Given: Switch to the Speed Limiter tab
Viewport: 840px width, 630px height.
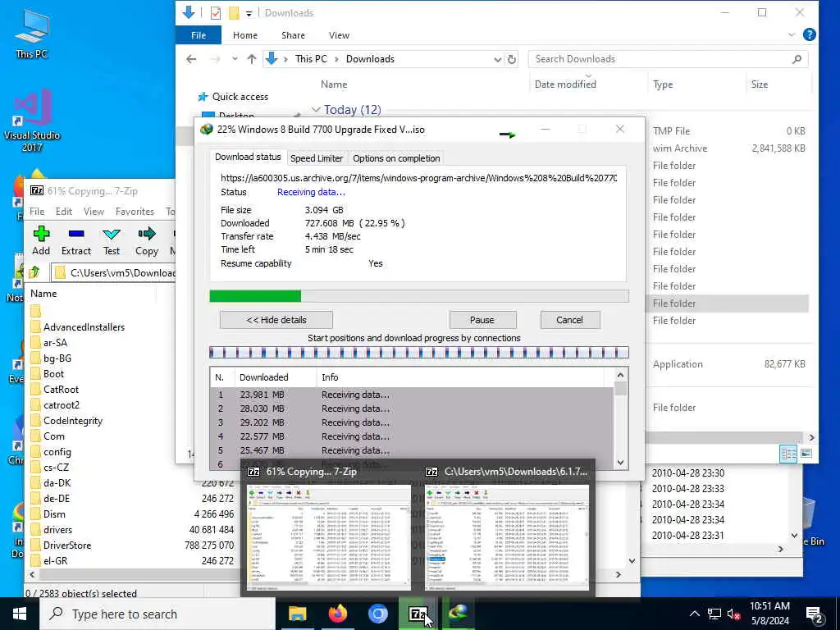Looking at the screenshot, I should pos(317,158).
